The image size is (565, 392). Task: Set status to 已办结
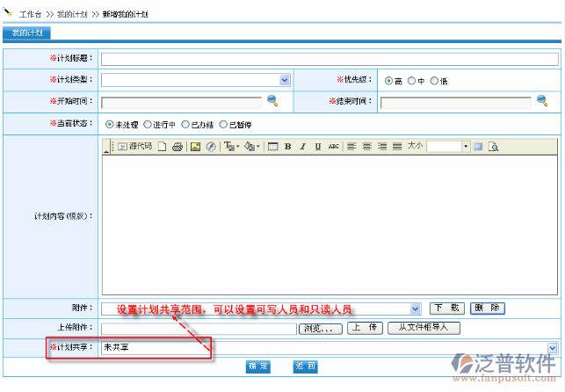185,125
